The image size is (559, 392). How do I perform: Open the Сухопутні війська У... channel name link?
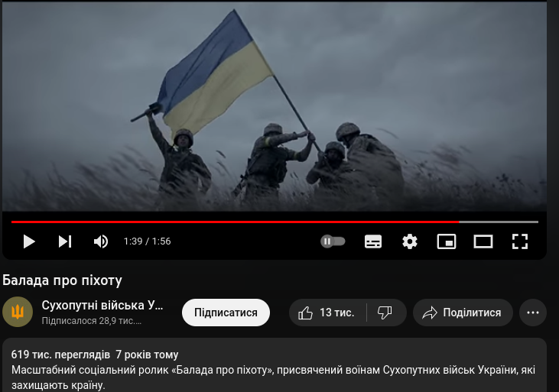point(102,306)
